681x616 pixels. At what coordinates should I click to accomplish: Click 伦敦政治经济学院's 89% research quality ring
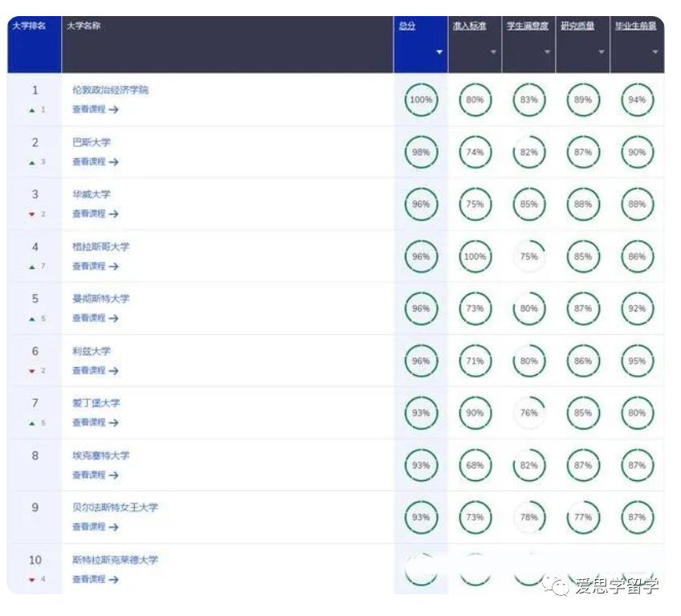[583, 100]
